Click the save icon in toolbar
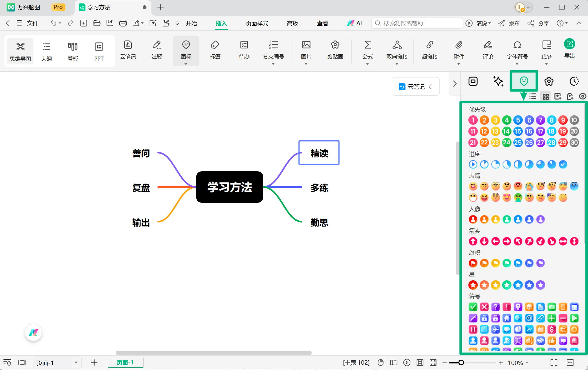Screen dimensions: 588x370 [110, 23]
